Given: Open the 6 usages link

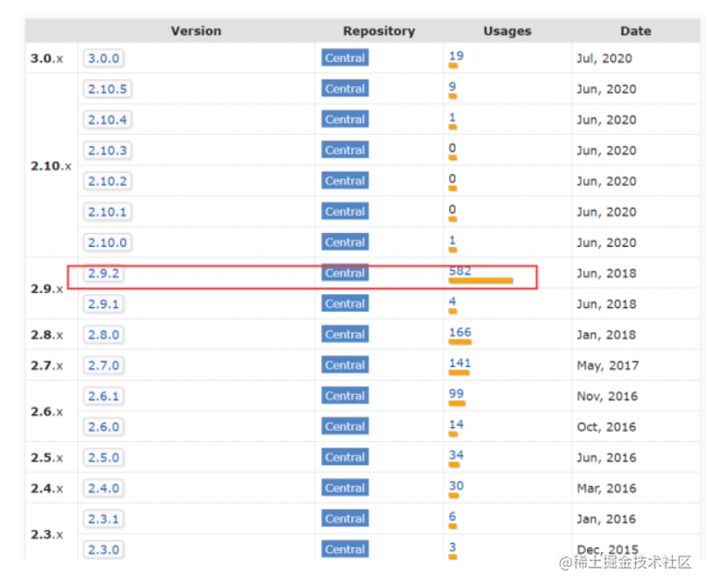Looking at the screenshot, I should click(x=452, y=516).
